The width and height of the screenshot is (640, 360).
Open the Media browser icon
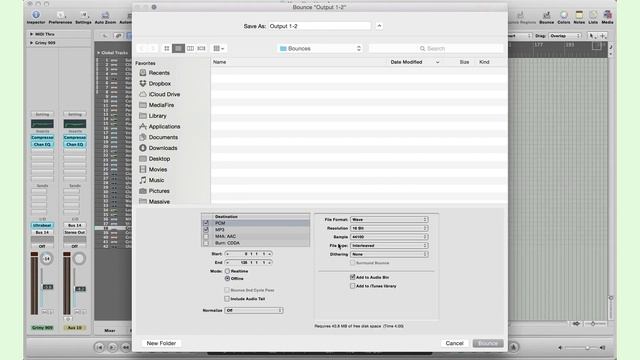[x=607, y=17]
